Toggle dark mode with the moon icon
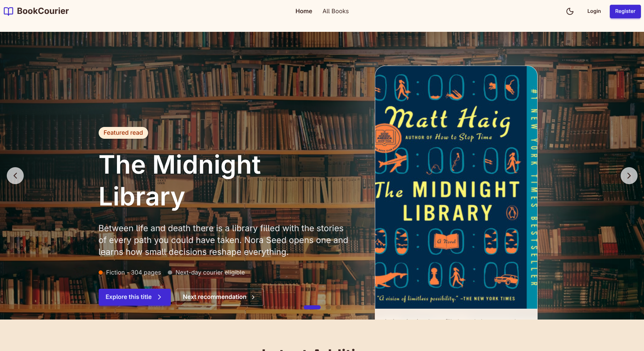644x351 pixels. (570, 11)
